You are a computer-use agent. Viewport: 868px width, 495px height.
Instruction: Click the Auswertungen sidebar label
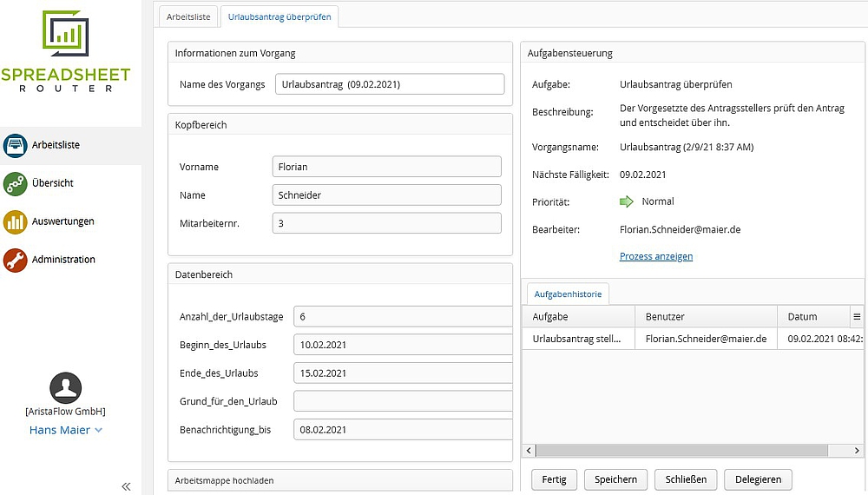[62, 221]
